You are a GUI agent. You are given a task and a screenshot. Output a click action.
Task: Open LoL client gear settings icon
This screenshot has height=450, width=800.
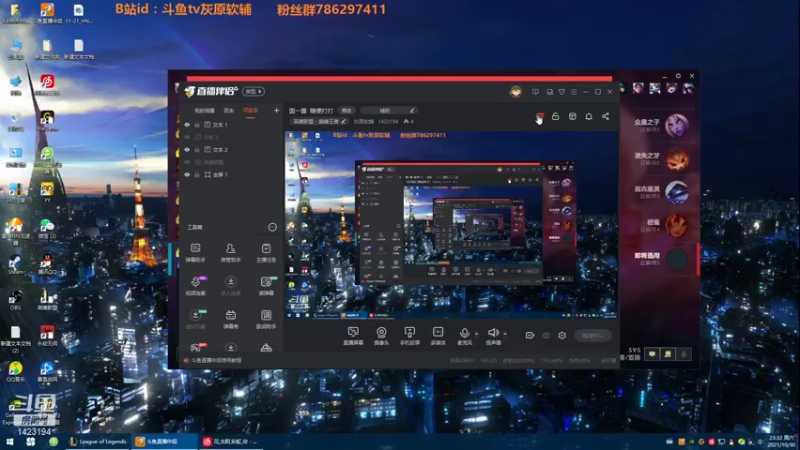[678, 76]
